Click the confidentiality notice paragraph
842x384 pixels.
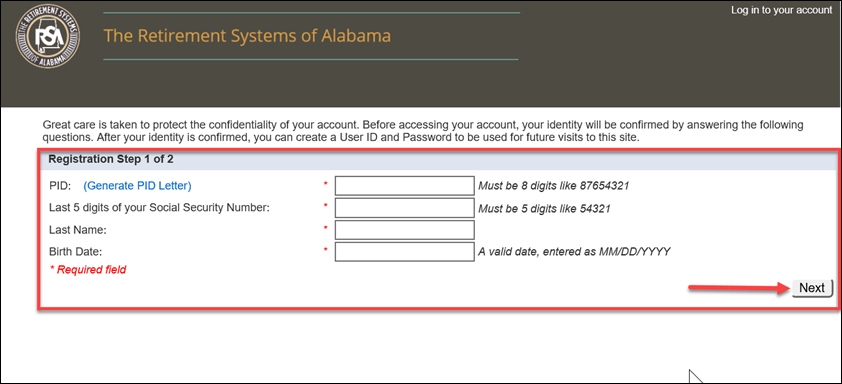[x=423, y=132]
